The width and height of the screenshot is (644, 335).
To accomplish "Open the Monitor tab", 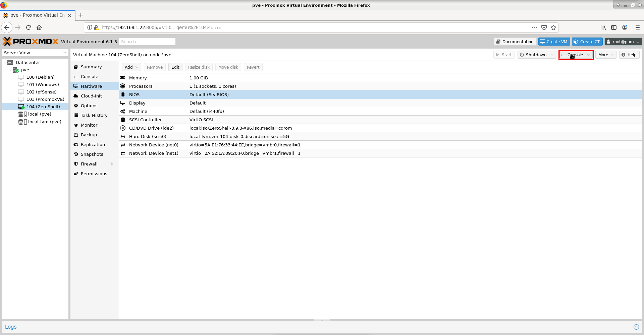I will tap(95, 125).
